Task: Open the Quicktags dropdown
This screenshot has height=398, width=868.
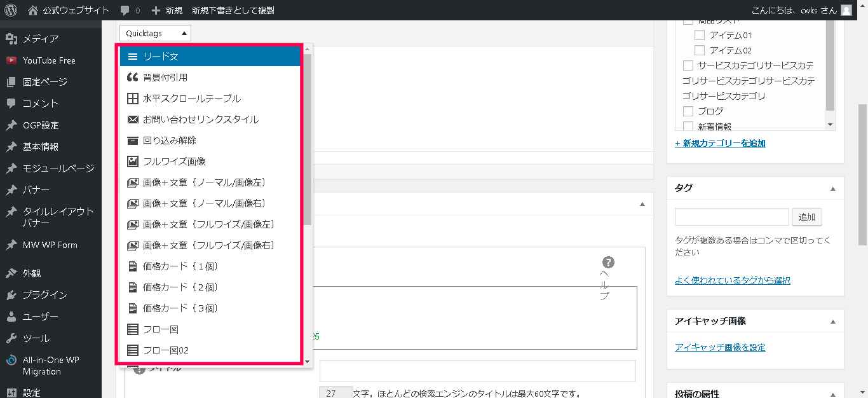Action: tap(155, 33)
